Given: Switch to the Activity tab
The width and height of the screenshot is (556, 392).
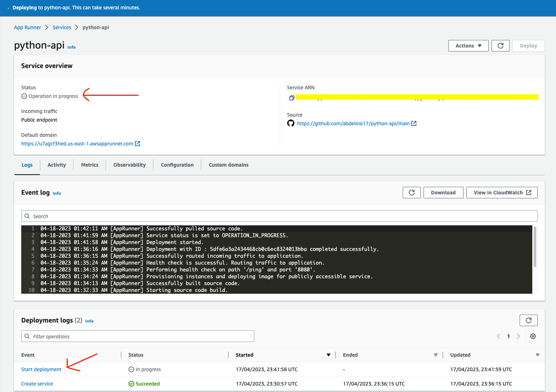Looking at the screenshot, I should click(57, 165).
